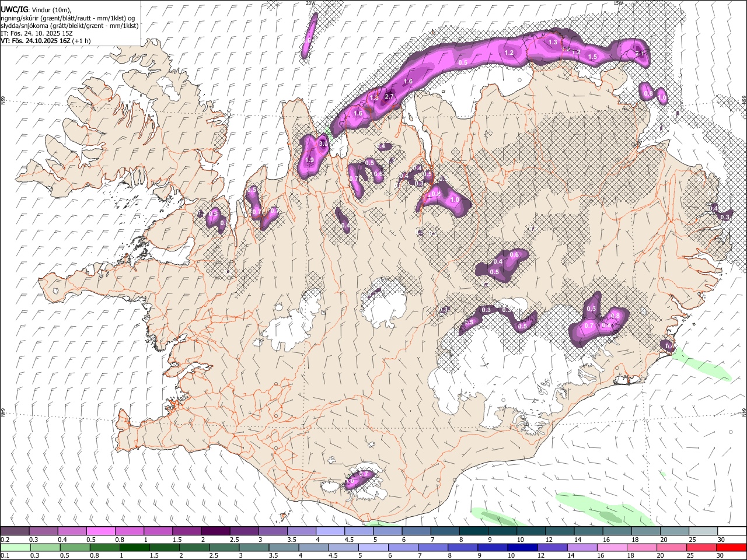
Task: Select darkest green rain swatch between 1 and 1.5
Action: tap(134, 547)
